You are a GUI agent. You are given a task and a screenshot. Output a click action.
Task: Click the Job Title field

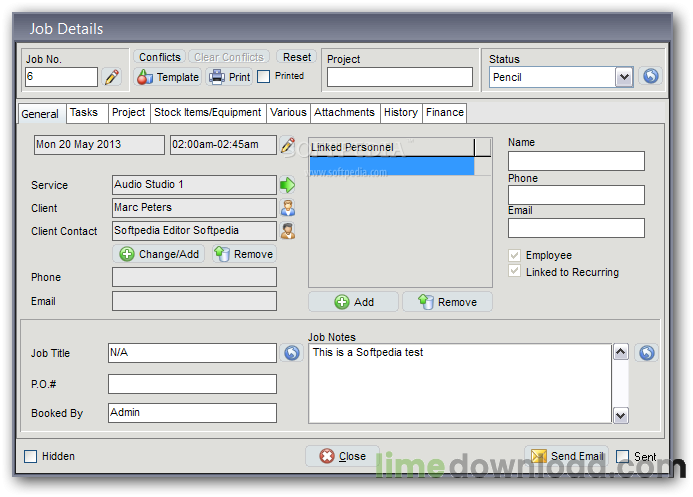tap(192, 353)
